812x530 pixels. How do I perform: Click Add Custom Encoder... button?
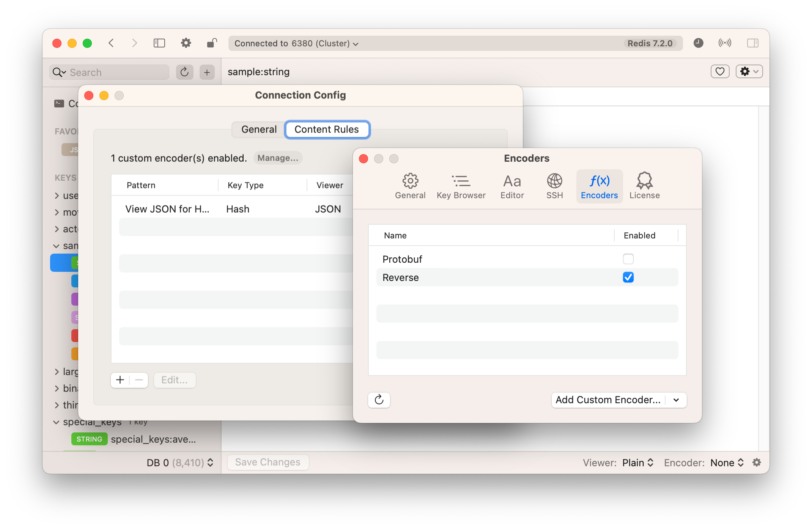[608, 400]
